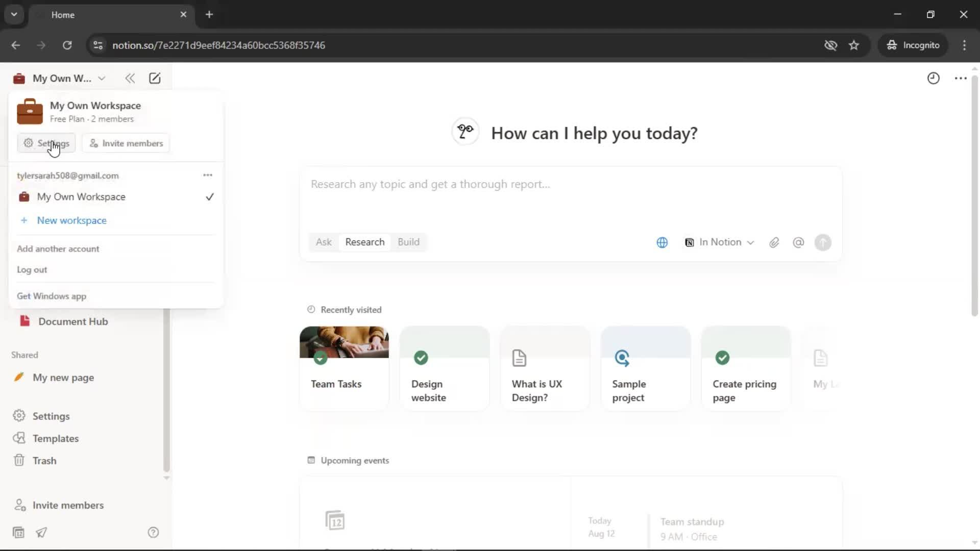Expand the In Notion source dropdown
The width and height of the screenshot is (980, 551).
pos(719,242)
